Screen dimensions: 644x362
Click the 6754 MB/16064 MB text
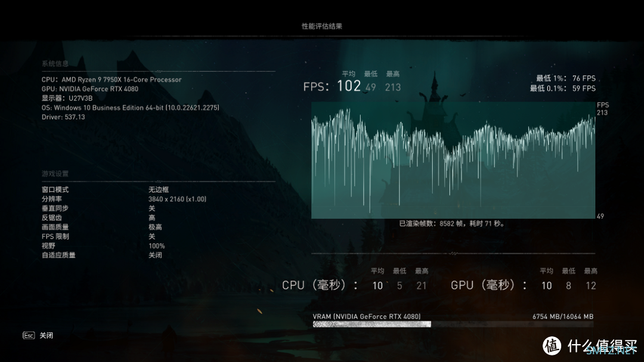point(563,317)
